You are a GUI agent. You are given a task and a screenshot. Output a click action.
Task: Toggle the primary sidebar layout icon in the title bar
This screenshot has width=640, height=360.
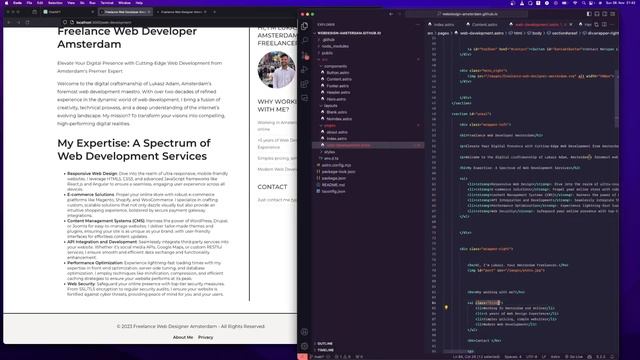click(589, 14)
